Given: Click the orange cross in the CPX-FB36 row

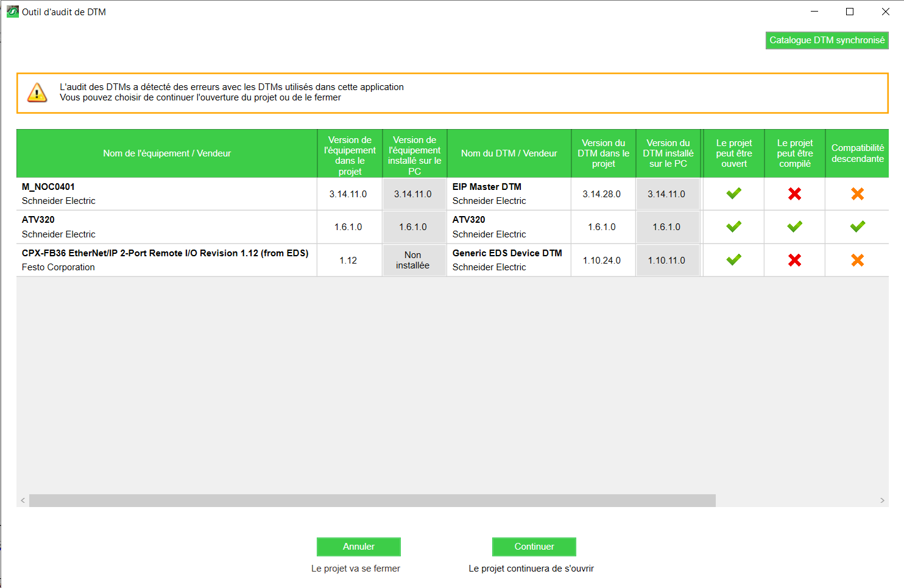Looking at the screenshot, I should [x=857, y=260].
